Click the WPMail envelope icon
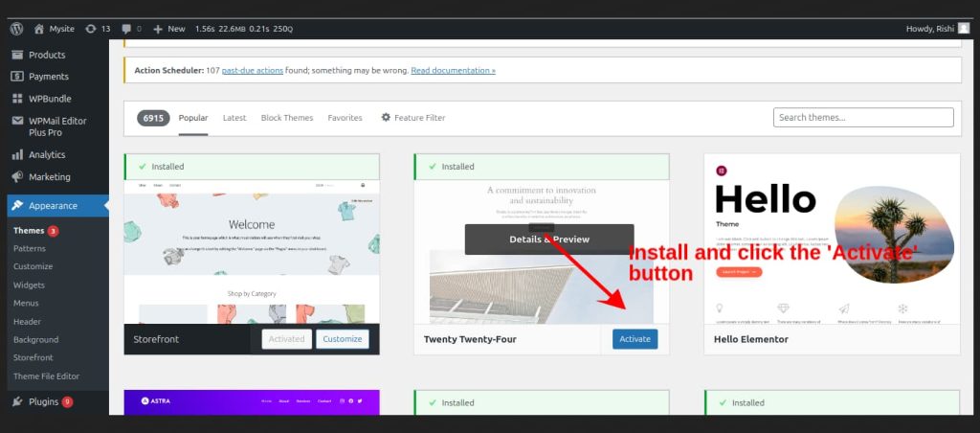Viewport: 980px width, 433px height. pos(17,121)
